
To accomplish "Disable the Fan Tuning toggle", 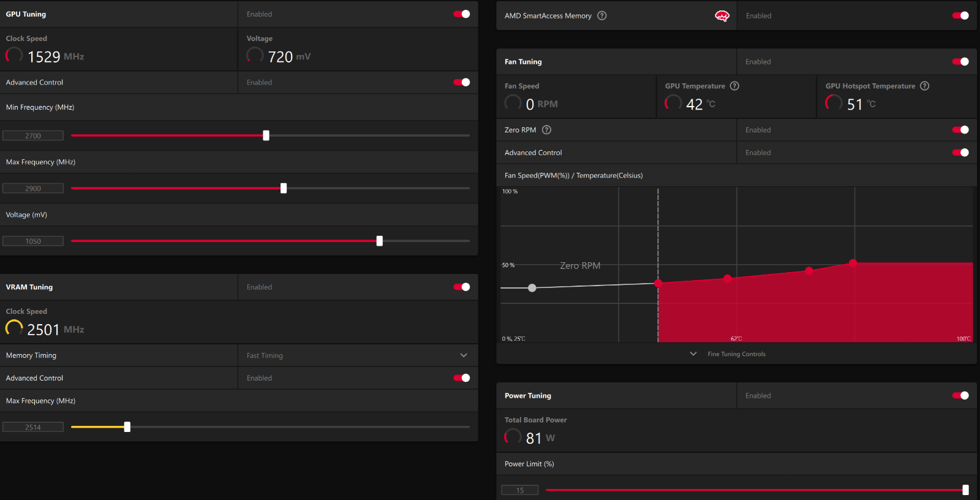I will coord(960,62).
